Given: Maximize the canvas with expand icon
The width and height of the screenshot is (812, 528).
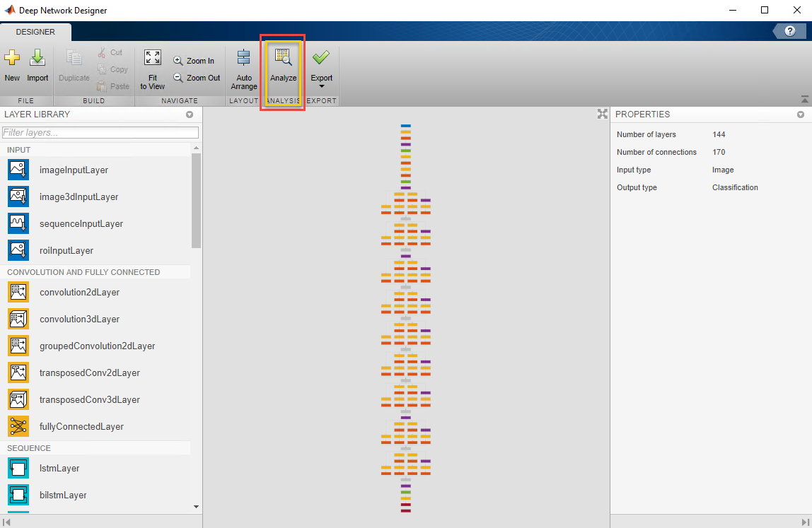Looking at the screenshot, I should [x=602, y=114].
